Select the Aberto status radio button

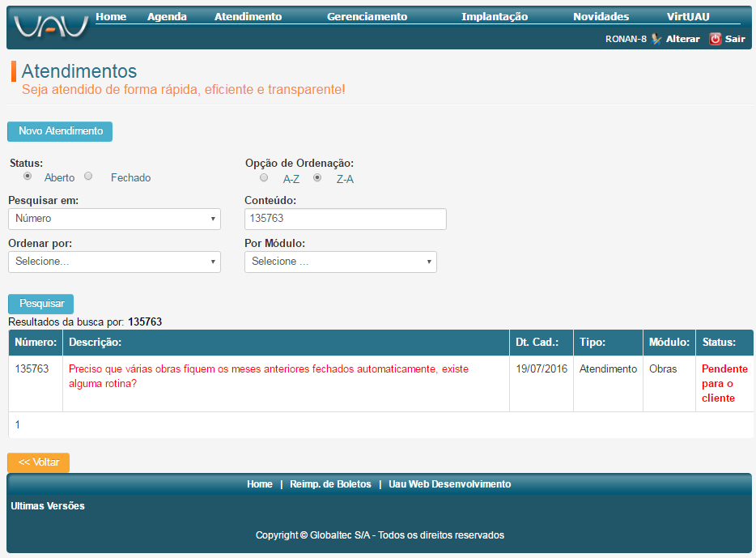pyautogui.click(x=28, y=177)
